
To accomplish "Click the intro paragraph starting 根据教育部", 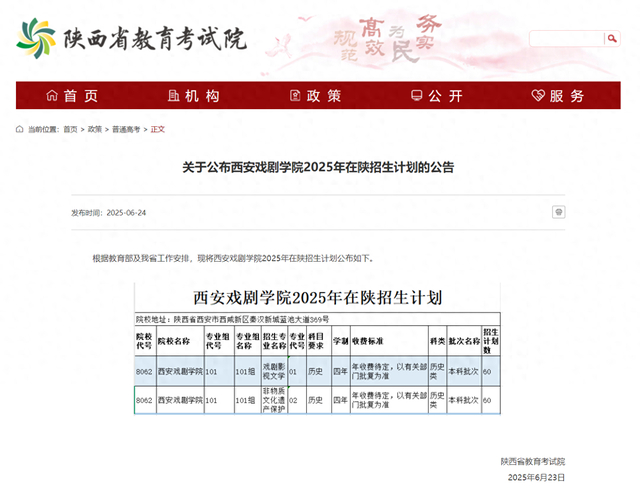I will [233, 258].
